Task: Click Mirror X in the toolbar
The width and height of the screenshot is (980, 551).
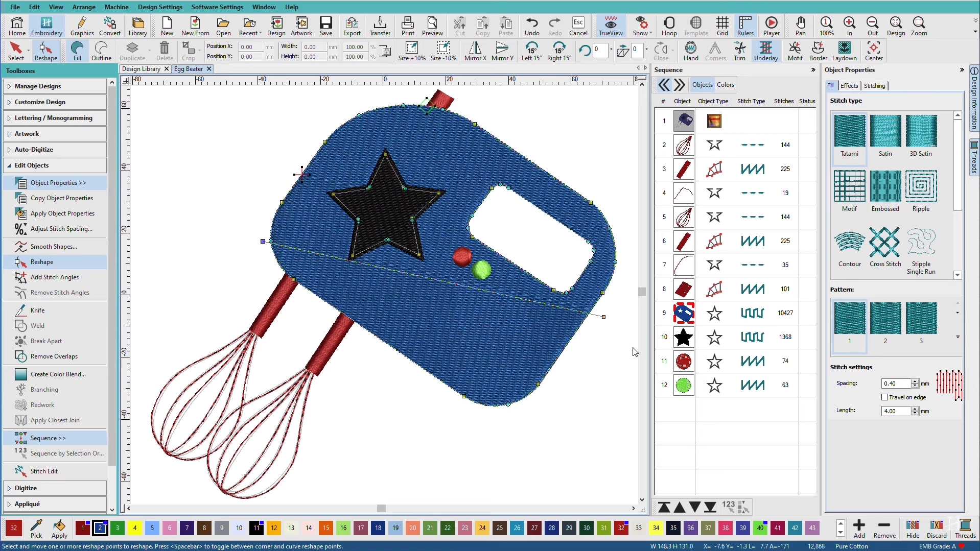Action: coord(475,51)
